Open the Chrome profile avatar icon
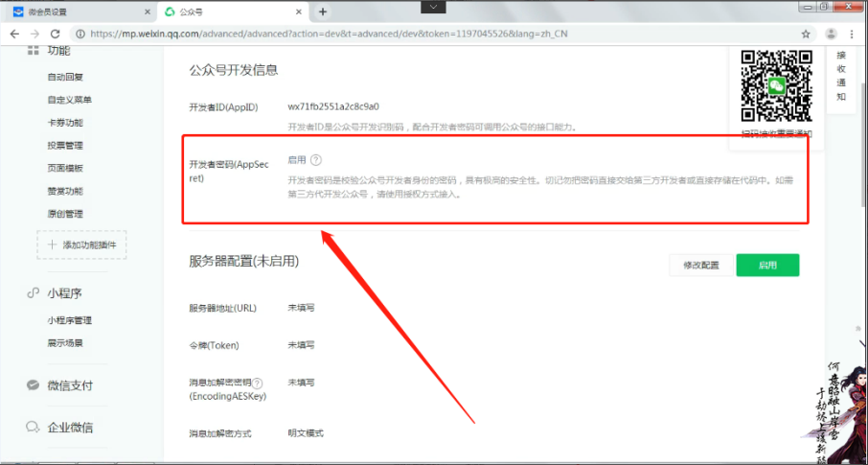This screenshot has height=465, width=868. coord(830,34)
